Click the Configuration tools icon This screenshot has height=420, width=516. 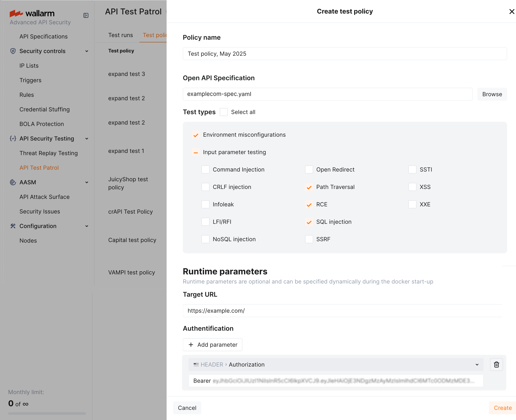(x=13, y=226)
